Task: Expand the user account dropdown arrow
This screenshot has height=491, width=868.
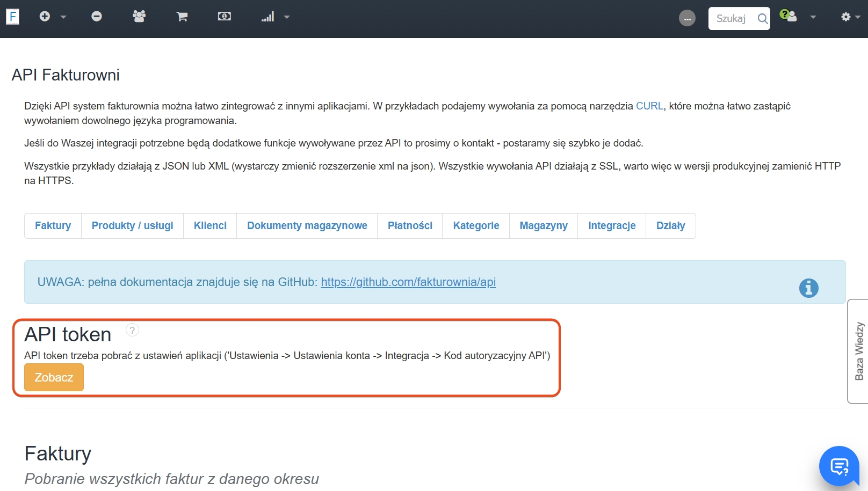Action: (x=813, y=17)
